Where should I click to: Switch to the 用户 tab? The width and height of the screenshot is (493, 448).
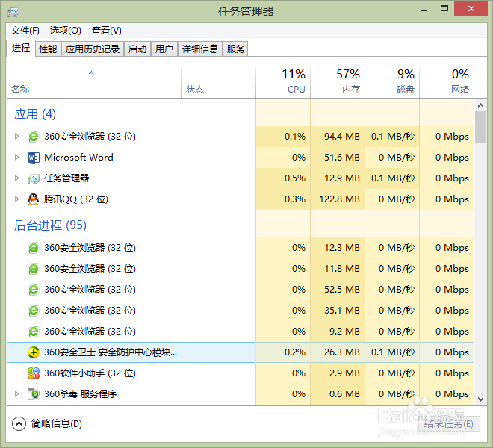164,49
